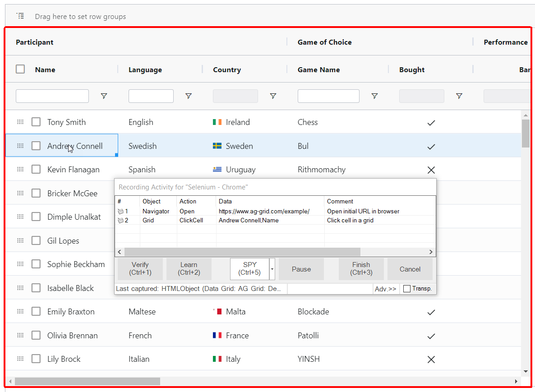Click inside the Name filter input box
The width and height of the screenshot is (535, 392).
pyautogui.click(x=52, y=96)
